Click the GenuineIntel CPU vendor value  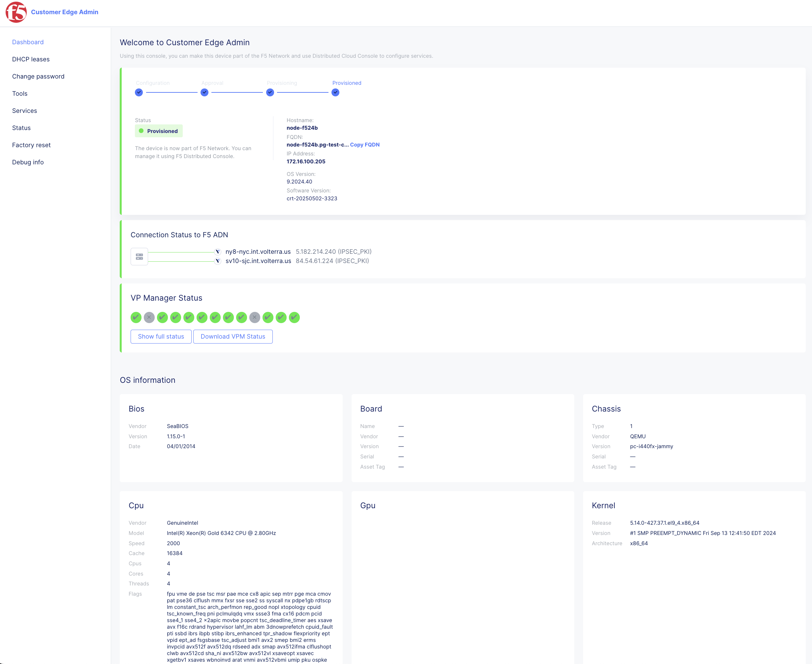(x=183, y=523)
